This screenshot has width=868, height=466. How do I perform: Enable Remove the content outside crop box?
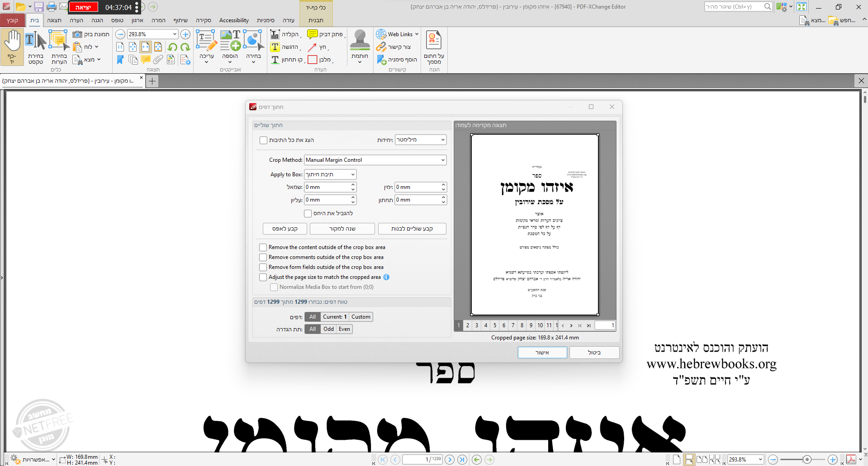[263, 247]
